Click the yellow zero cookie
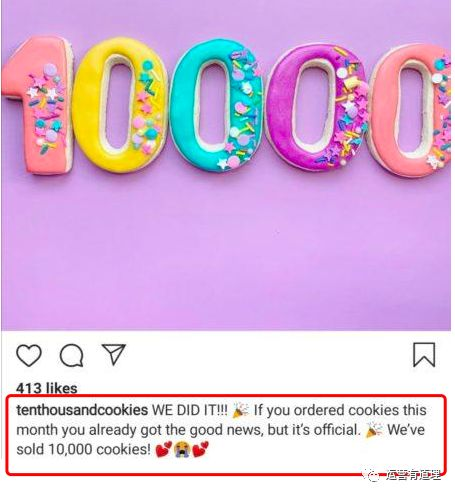The height and width of the screenshot is (495, 455). [119, 105]
